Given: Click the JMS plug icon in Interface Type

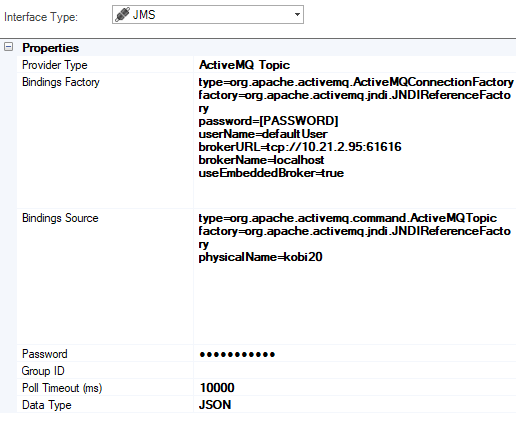Looking at the screenshot, I should click(x=122, y=15).
